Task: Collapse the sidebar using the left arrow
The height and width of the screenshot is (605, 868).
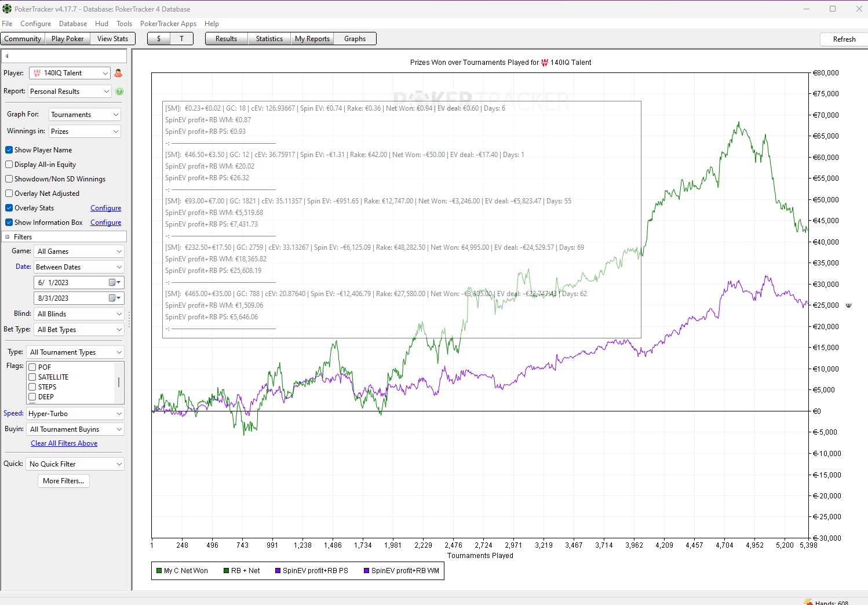Action: point(7,56)
